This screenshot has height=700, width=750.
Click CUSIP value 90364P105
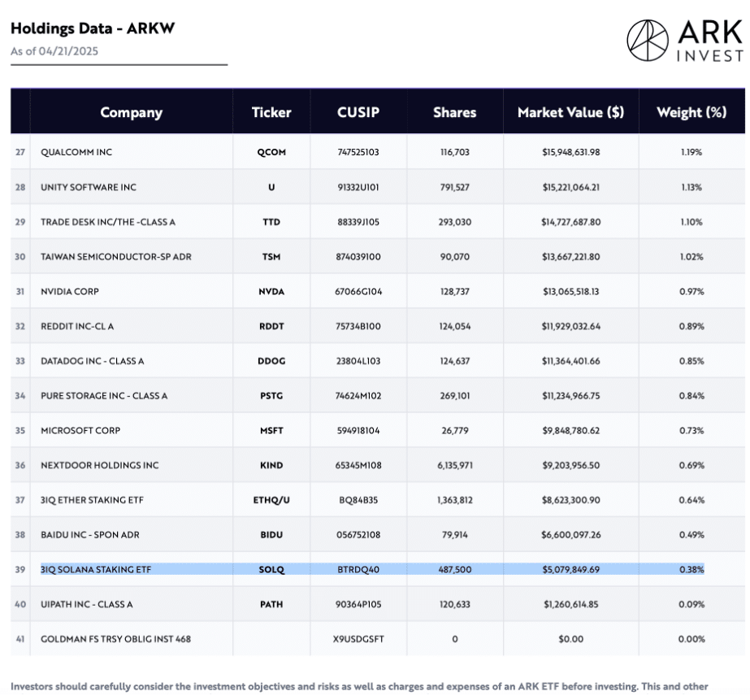(x=358, y=604)
